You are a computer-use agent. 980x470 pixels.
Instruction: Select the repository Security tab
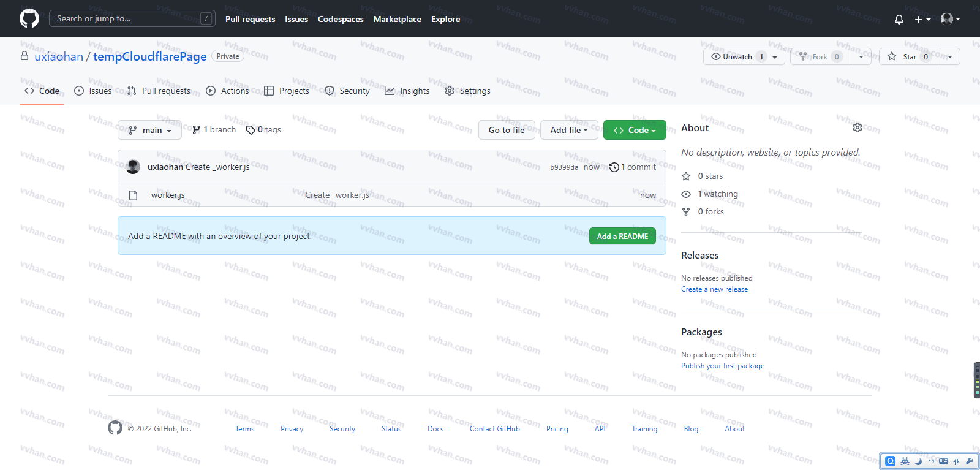(347, 91)
